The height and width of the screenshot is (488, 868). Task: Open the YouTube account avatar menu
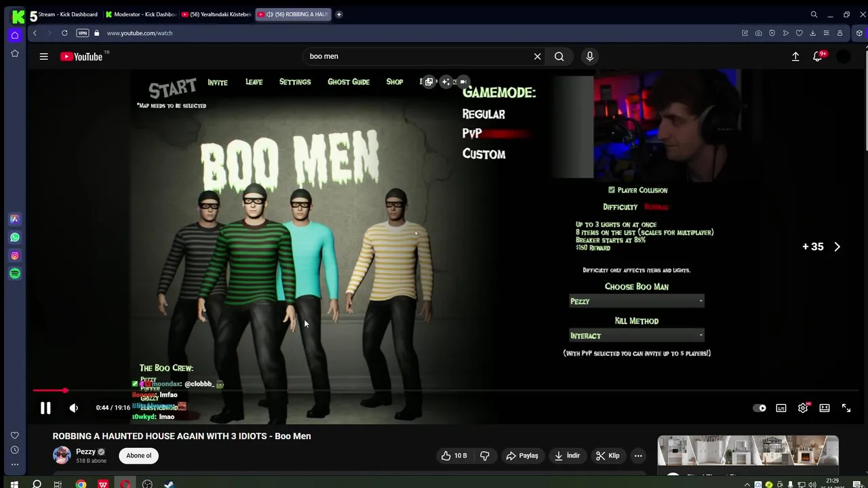[x=844, y=56]
